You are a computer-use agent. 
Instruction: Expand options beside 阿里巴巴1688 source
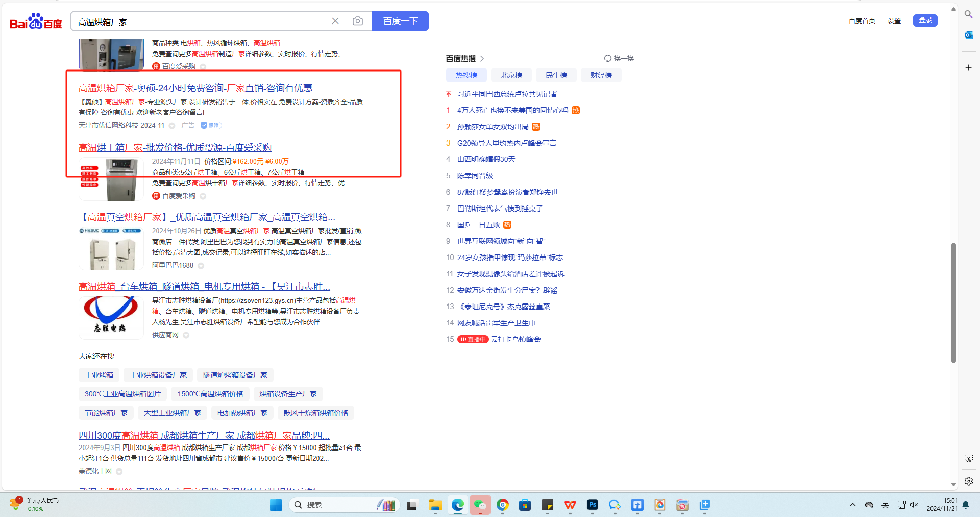click(201, 266)
